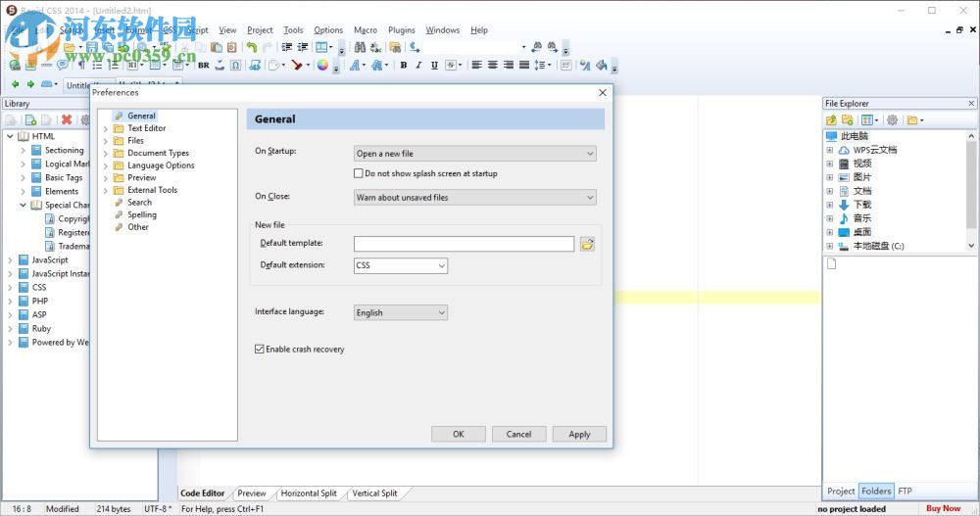Click the numbered list toolbar icon
This screenshot has width=980, height=516.
(x=113, y=65)
